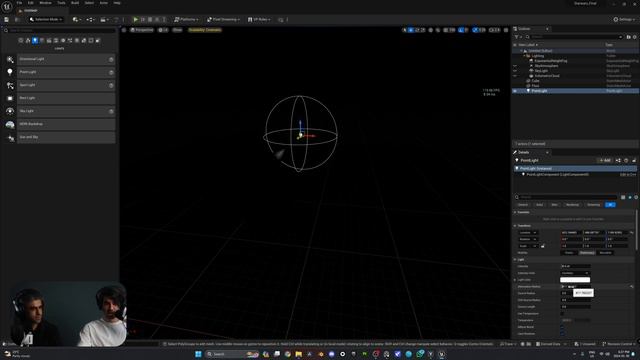Click the Add component button in Details
The width and height of the screenshot is (640, 360).
[x=605, y=160]
